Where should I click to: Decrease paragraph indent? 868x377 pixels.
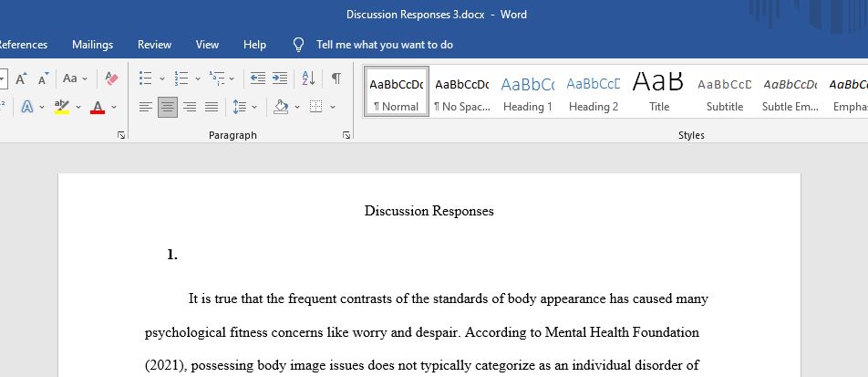[x=257, y=79]
